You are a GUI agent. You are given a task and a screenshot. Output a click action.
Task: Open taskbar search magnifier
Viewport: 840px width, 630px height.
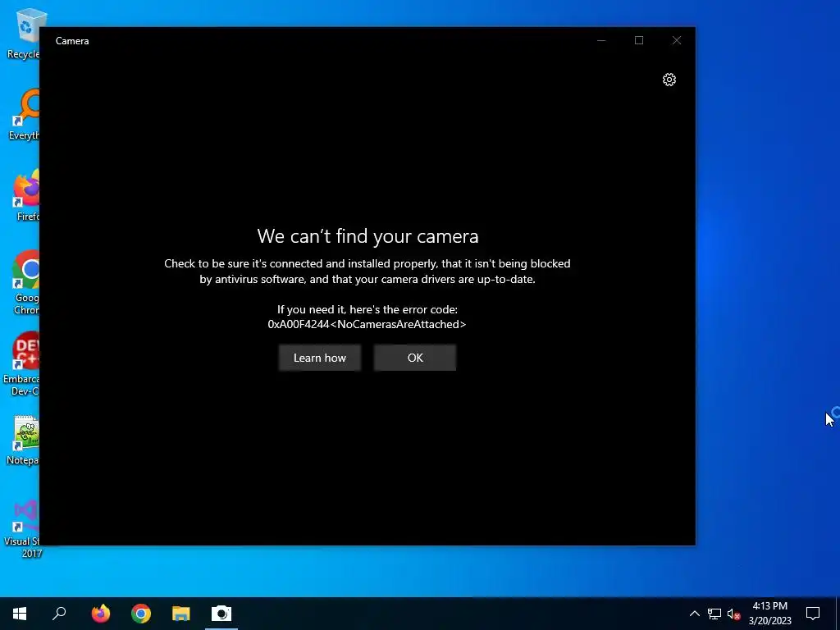click(x=59, y=614)
